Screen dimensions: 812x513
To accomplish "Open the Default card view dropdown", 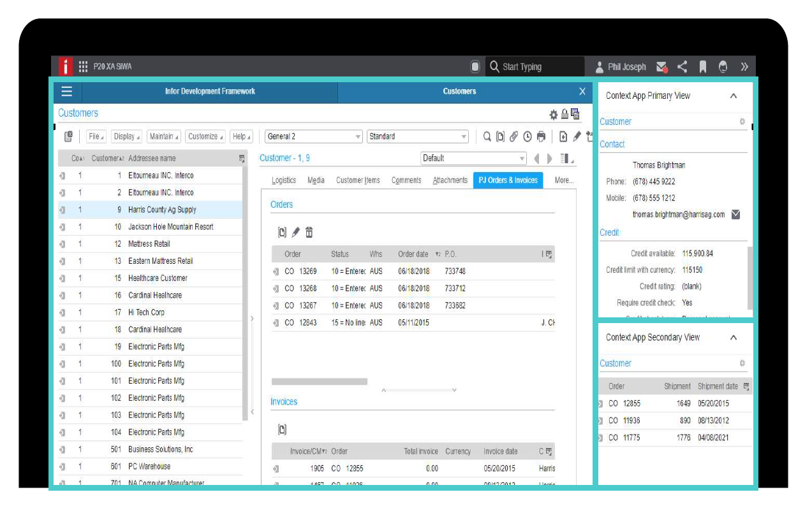I will click(x=521, y=157).
